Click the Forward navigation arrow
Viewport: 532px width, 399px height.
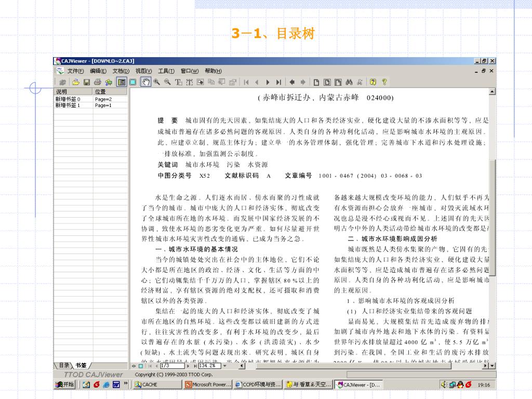(303, 82)
